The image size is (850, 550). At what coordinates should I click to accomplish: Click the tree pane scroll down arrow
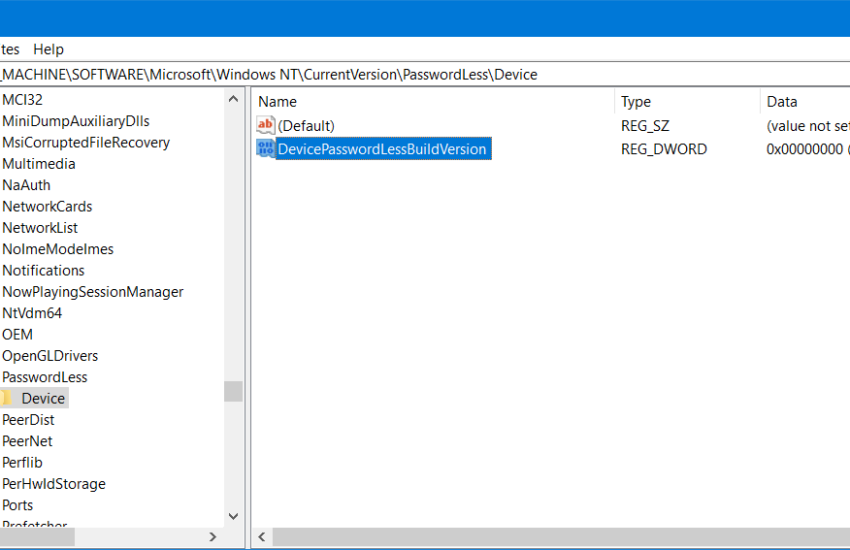click(x=233, y=516)
